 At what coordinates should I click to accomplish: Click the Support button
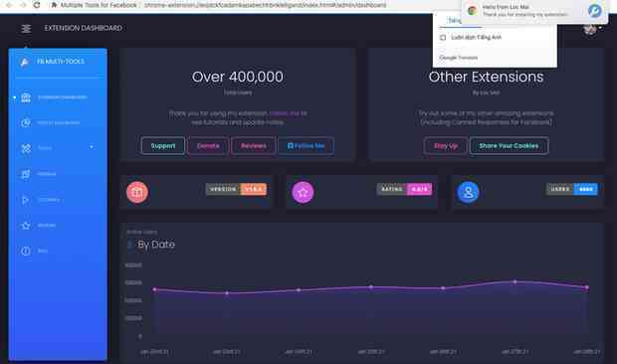point(163,146)
